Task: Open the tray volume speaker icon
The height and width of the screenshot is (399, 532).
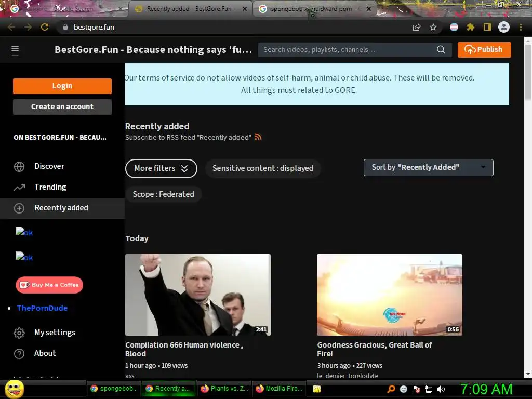Action: point(441,389)
